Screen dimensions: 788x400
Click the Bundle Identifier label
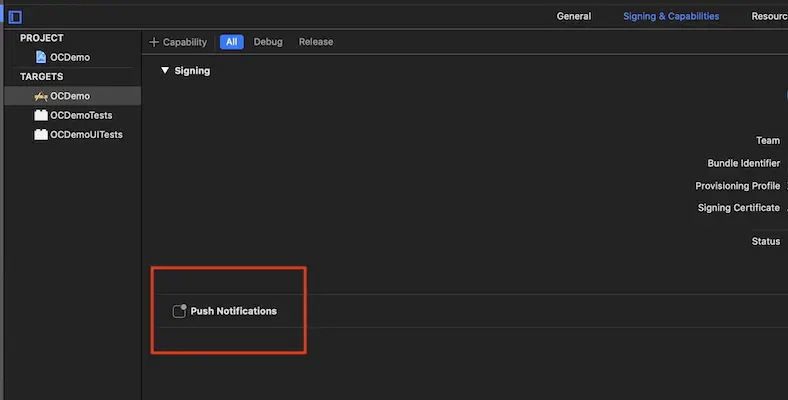[744, 163]
